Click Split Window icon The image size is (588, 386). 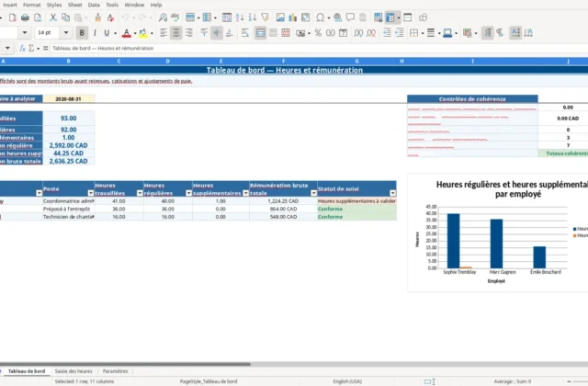pyautogui.click(x=408, y=17)
